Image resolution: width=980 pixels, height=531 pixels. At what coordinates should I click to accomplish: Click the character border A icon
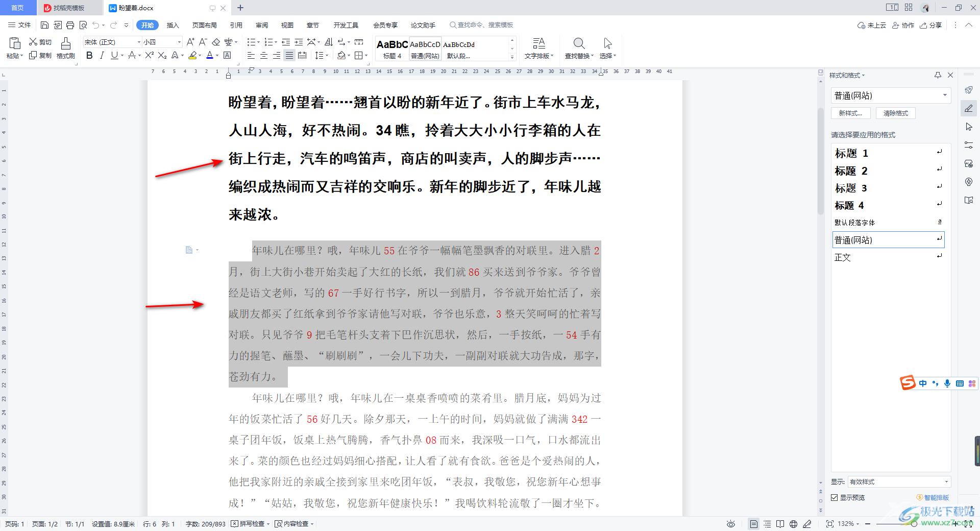tap(228, 55)
